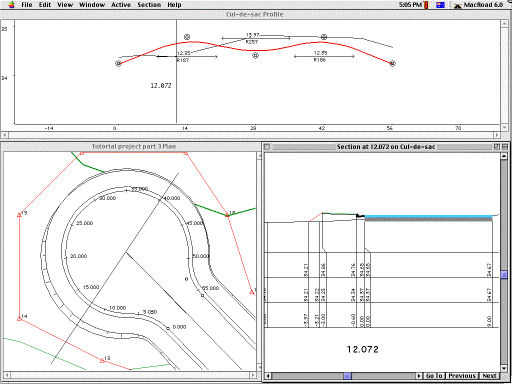Viewport: 512px width, 384px height.
Task: Click the plan window left scroll arrow
Action: (7, 375)
